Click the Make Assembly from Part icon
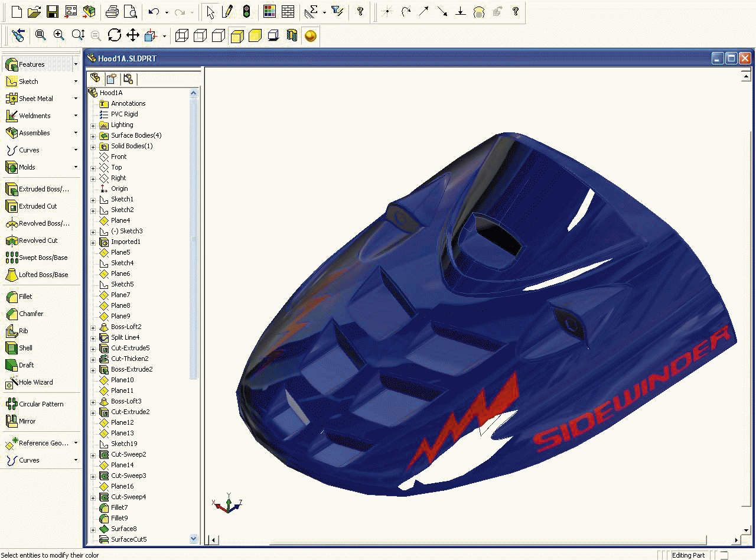The width and height of the screenshot is (756, 560). pyautogui.click(x=89, y=11)
